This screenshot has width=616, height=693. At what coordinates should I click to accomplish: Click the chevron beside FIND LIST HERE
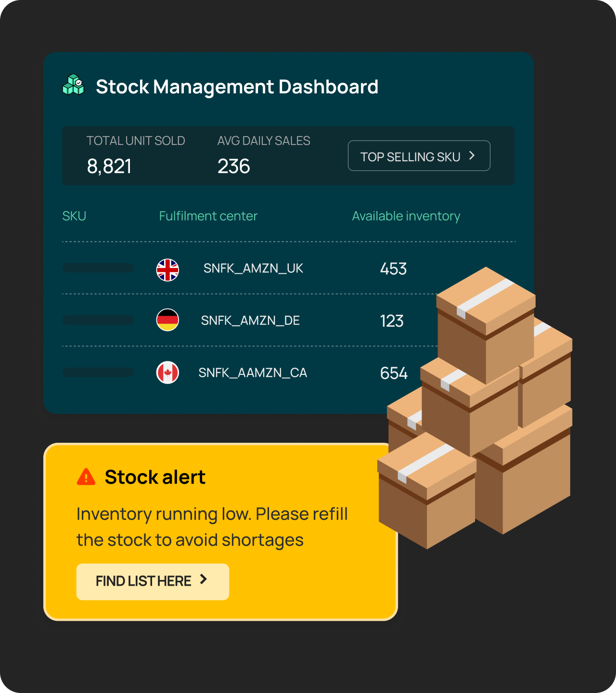tap(203, 579)
